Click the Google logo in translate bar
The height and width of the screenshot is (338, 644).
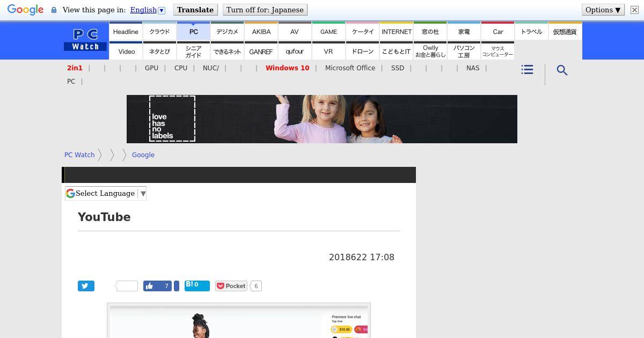tap(25, 10)
